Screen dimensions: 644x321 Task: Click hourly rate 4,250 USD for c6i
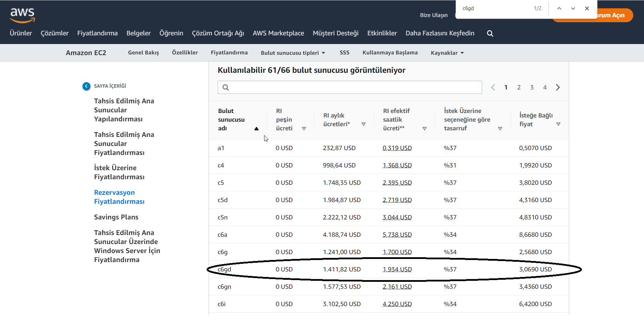point(397,304)
